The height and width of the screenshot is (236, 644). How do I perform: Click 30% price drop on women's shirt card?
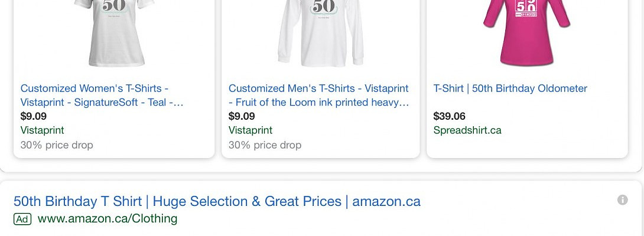pyautogui.click(x=57, y=145)
